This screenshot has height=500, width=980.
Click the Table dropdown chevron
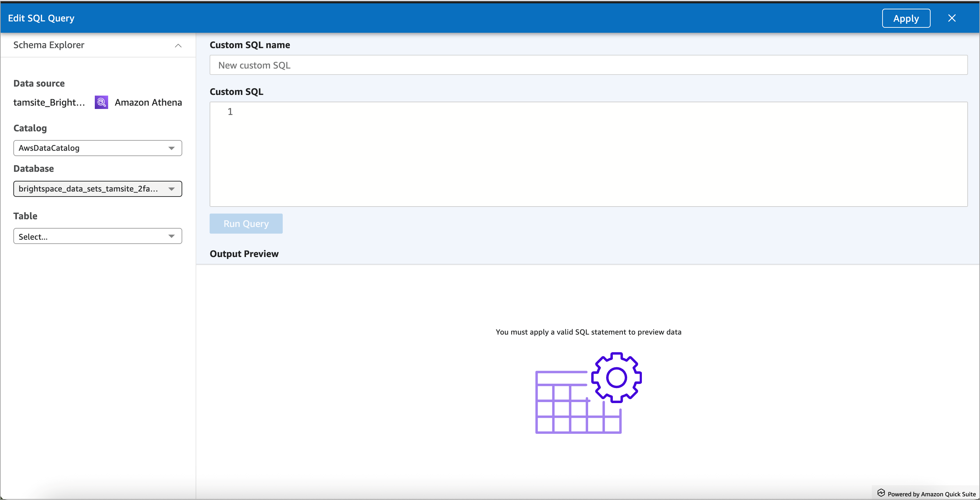(x=172, y=236)
